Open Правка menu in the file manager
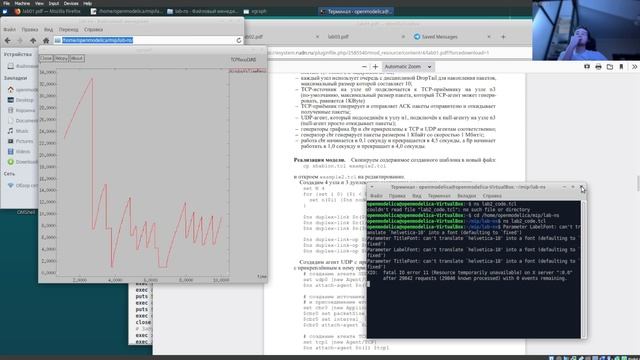The image size is (640, 360). (30, 29)
